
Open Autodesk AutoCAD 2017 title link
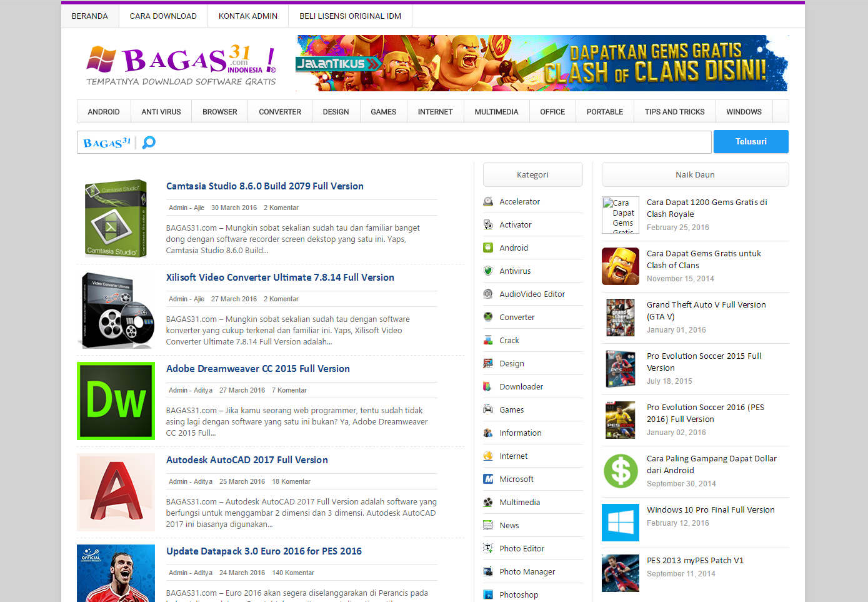coord(247,460)
